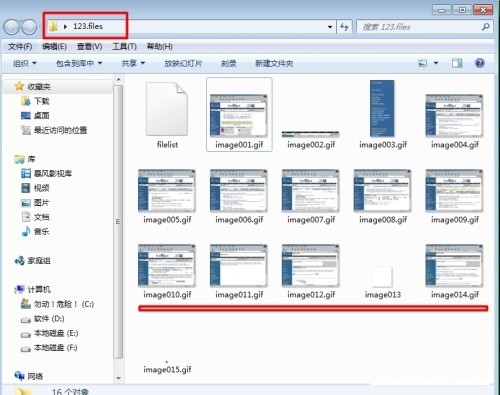Click the navigation pane scroll-up arrow

click(x=118, y=79)
